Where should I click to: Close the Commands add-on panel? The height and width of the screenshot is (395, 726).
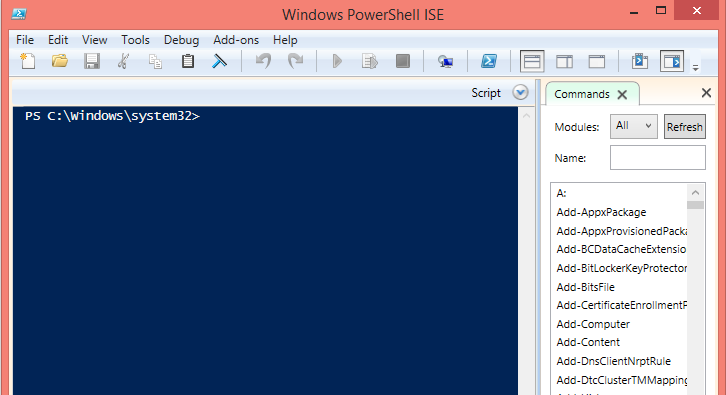[706, 93]
